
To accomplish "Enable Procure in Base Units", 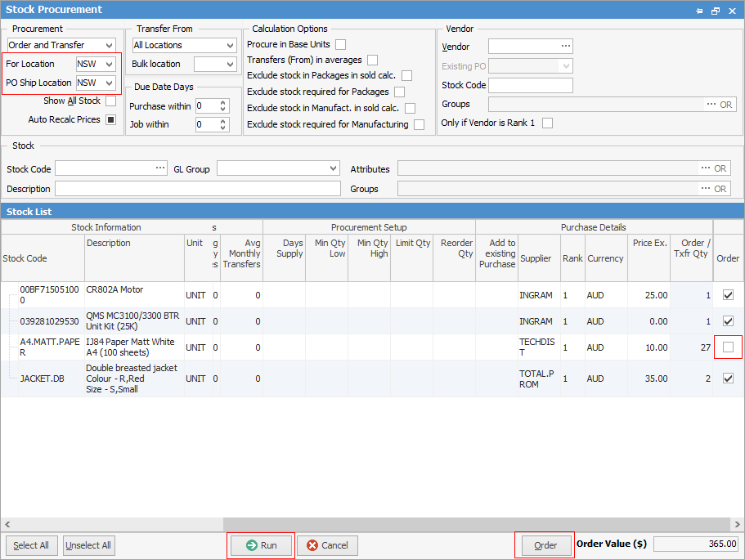I will (x=339, y=44).
